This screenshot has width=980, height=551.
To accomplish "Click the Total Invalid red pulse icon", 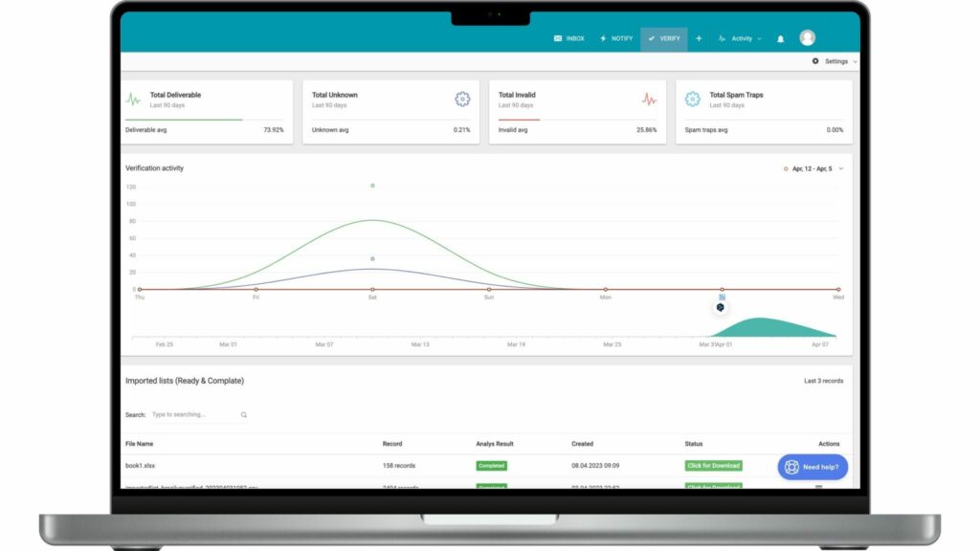I will (x=649, y=99).
